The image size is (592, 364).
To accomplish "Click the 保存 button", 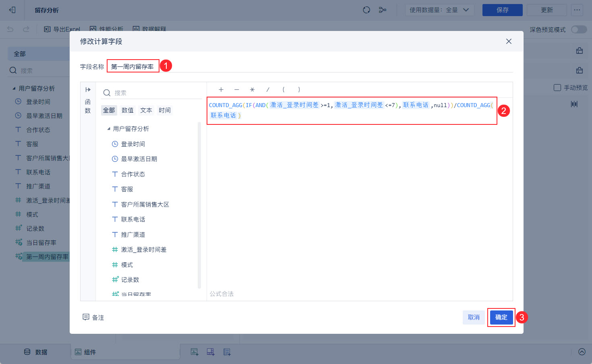I will 503,10.
